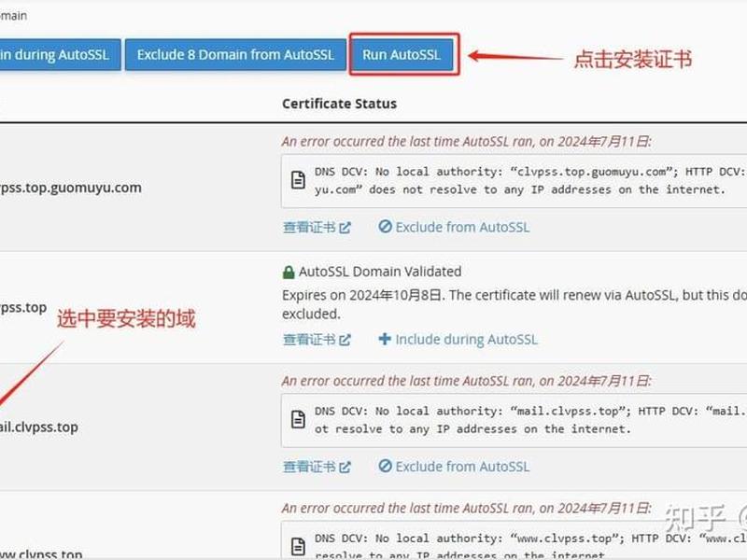Viewport: 747px width, 560px height.
Task: Click Exclude 8 Domain from AutoSSL button
Action: tap(235, 55)
